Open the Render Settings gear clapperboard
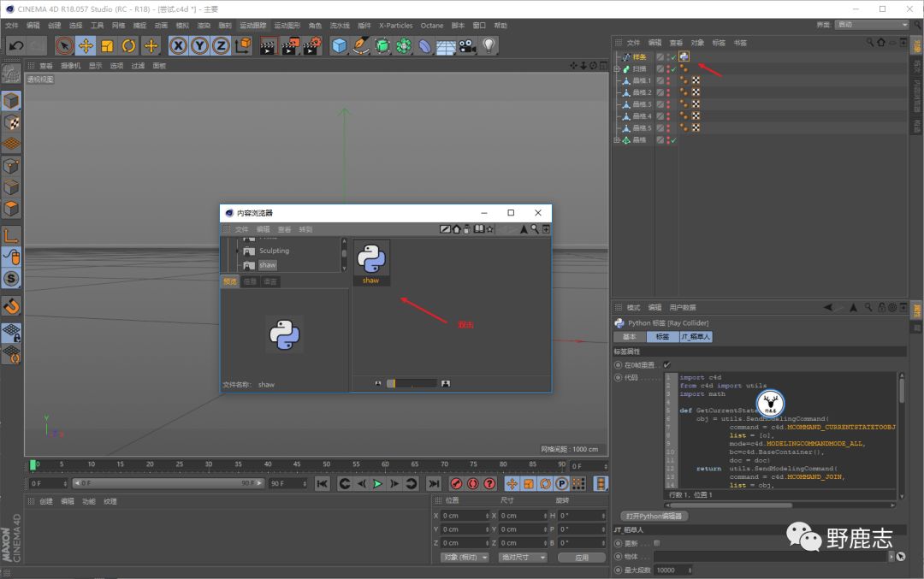 pos(312,45)
